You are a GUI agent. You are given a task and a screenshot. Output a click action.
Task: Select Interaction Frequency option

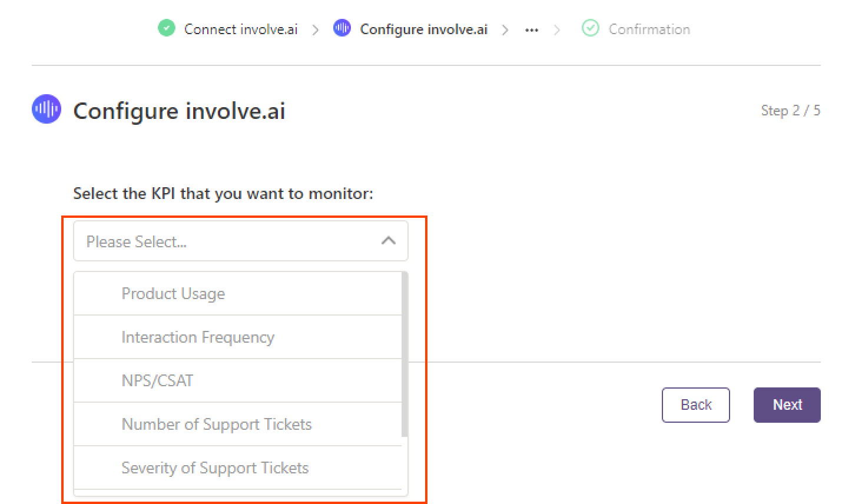(x=238, y=337)
